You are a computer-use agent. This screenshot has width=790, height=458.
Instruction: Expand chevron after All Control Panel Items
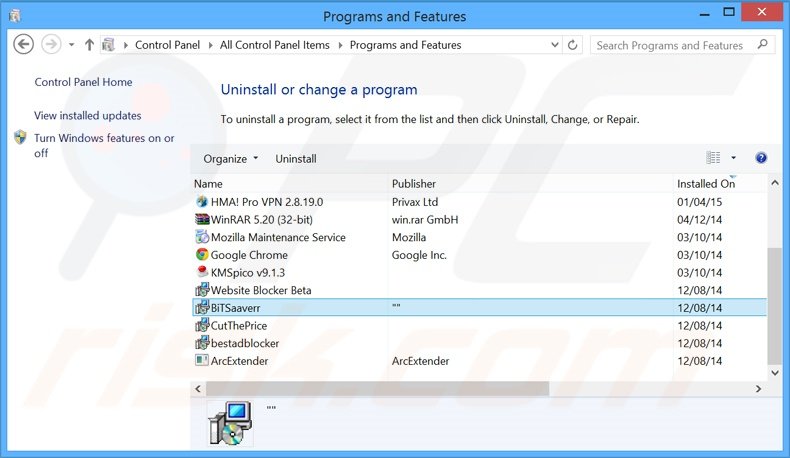coord(340,45)
